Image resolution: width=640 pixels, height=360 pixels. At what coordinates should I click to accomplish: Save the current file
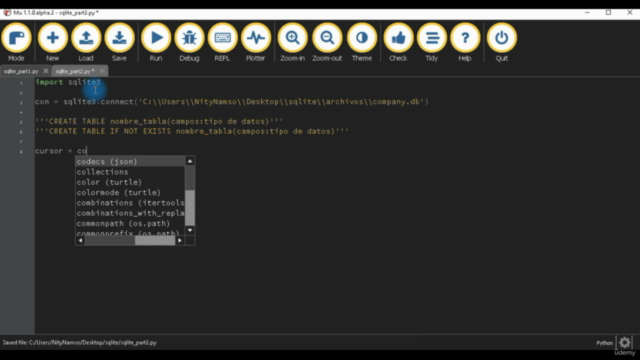pos(119,42)
